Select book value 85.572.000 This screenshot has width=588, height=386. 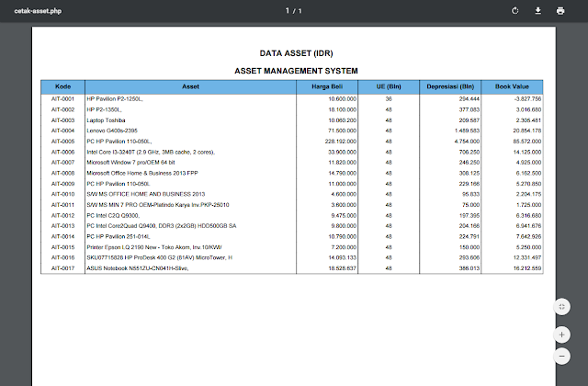(x=527, y=142)
